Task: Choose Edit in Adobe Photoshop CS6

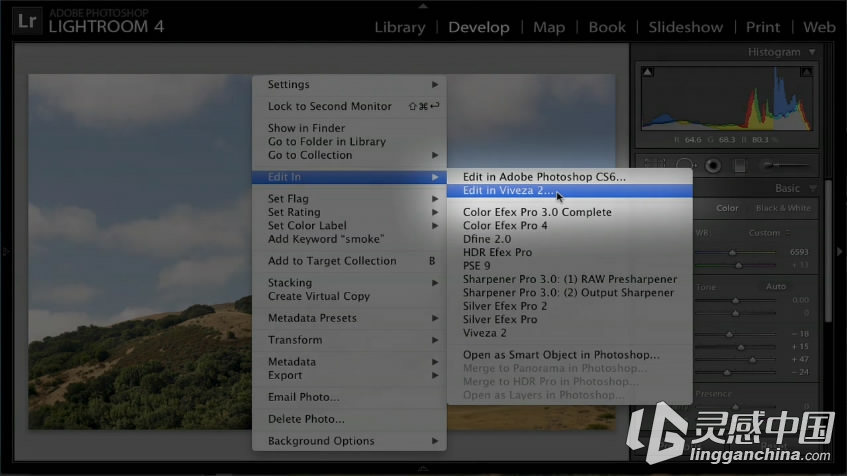Action: 569,177
